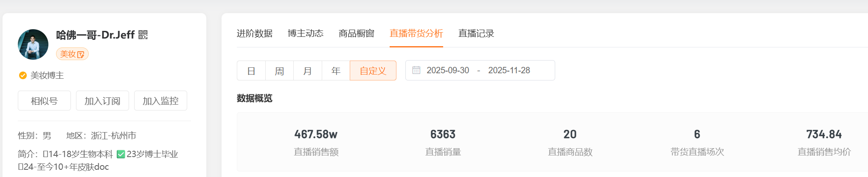This screenshot has width=868, height=177.
Task: Open the end date field 2025-11-28
Action: tap(509, 70)
